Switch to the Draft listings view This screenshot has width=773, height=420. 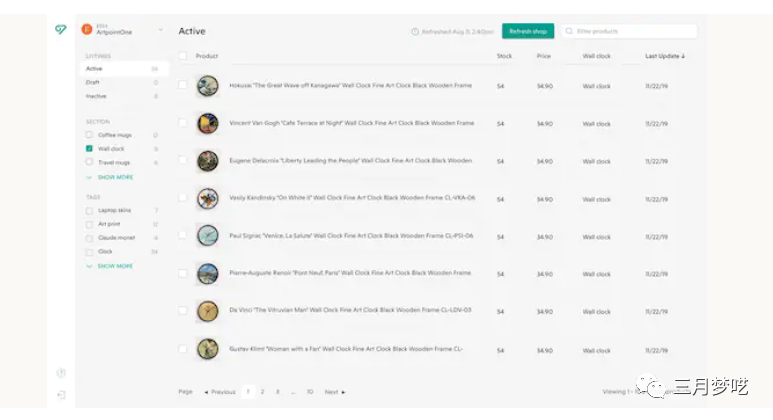[x=93, y=82]
